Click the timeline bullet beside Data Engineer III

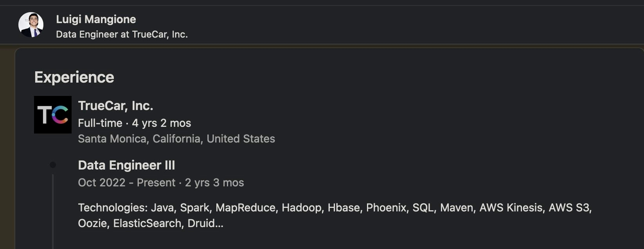[x=53, y=165]
